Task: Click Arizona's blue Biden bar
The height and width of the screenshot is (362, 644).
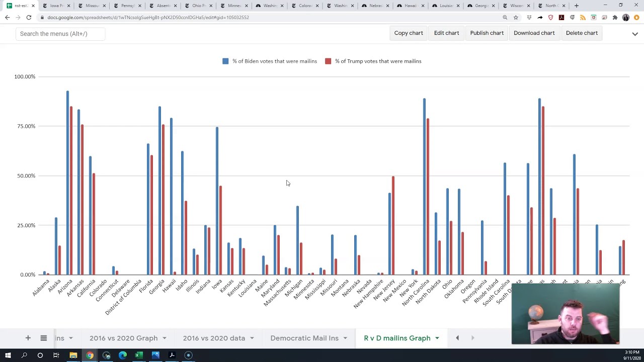Action: pos(67,183)
